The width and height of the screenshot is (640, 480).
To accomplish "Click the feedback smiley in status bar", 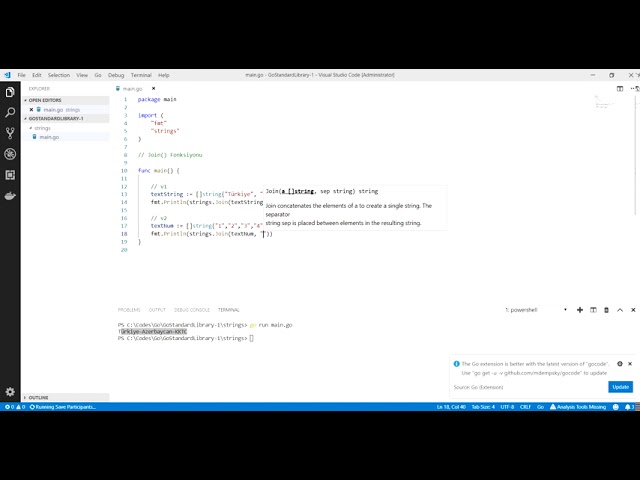I will (616, 407).
